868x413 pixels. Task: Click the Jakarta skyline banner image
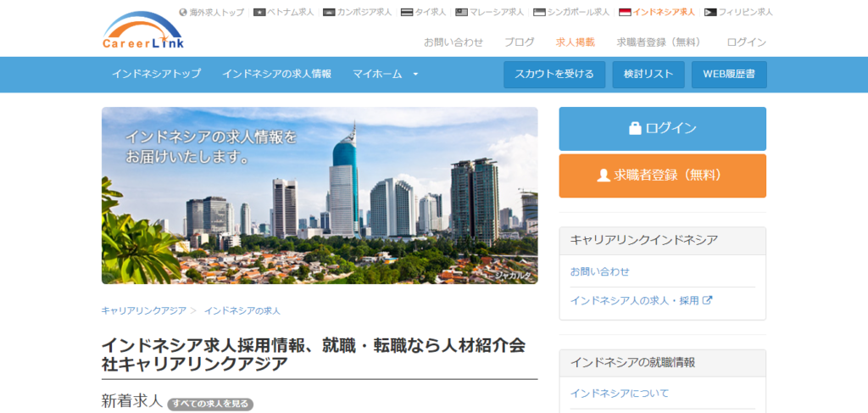click(x=320, y=195)
